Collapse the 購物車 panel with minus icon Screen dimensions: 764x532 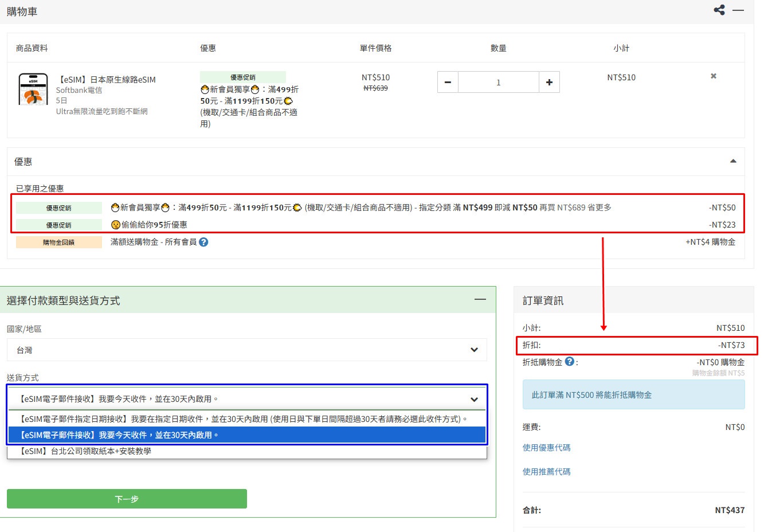point(738,10)
